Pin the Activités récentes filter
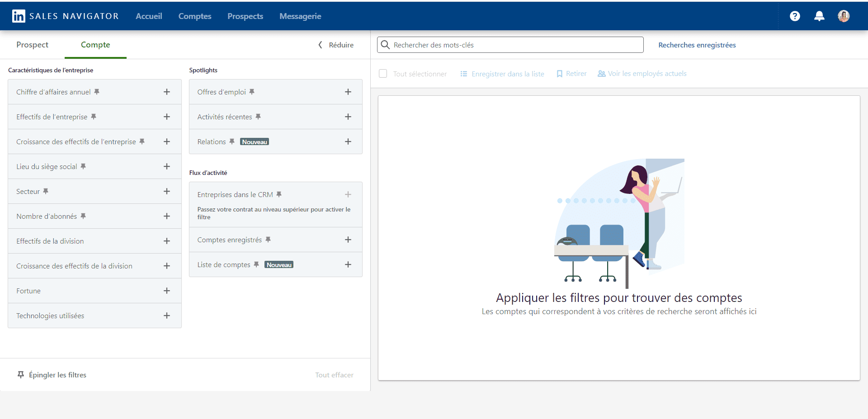Viewport: 868px width, 419px height. point(258,117)
